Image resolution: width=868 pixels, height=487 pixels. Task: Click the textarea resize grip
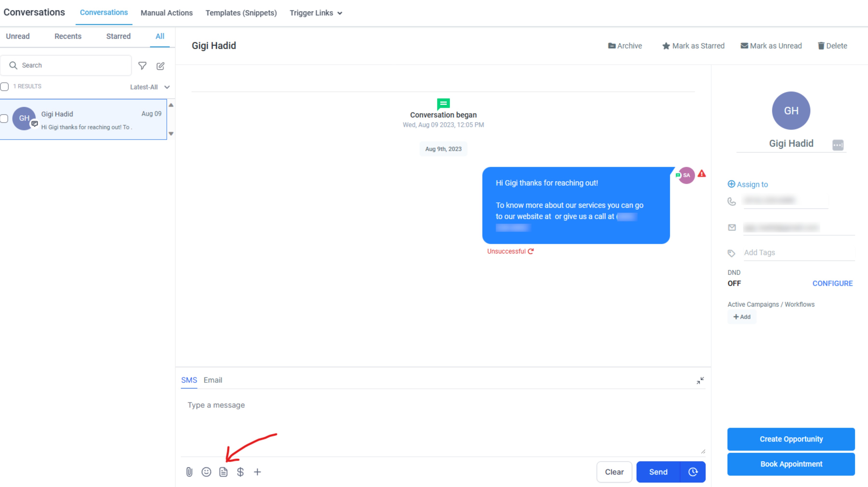tap(703, 451)
